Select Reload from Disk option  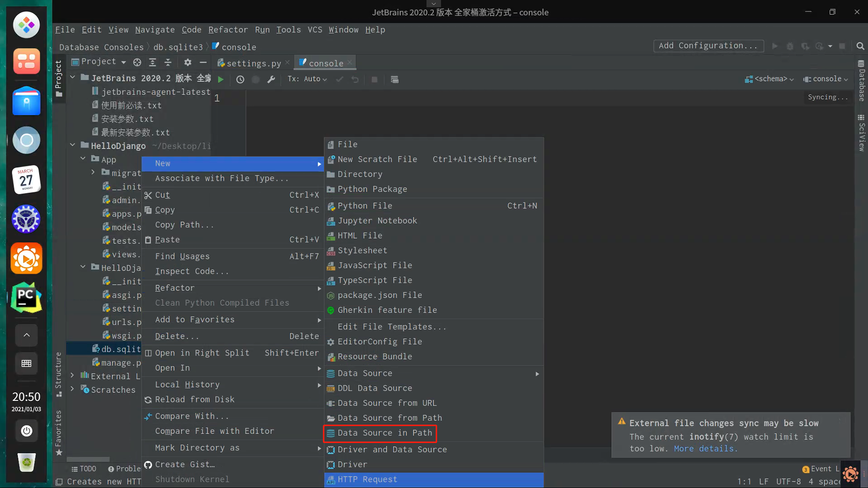click(x=232, y=400)
